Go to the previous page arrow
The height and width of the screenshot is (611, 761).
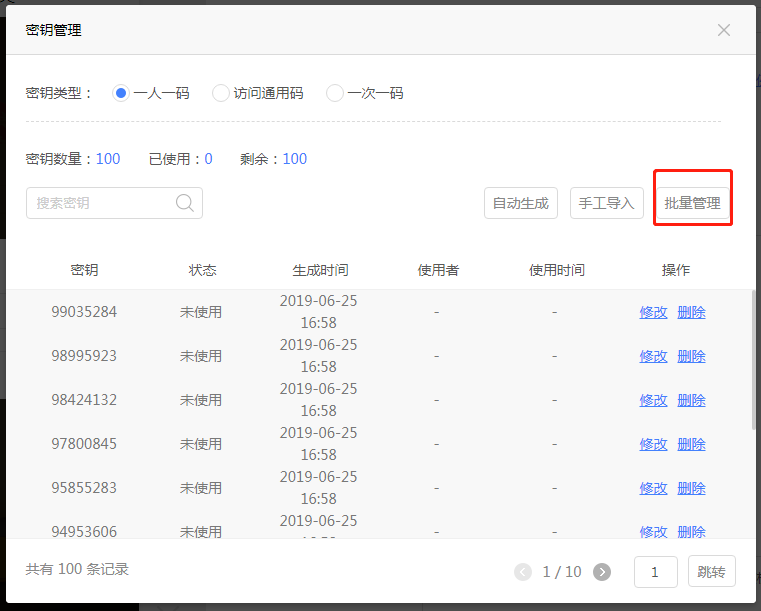coord(522,572)
